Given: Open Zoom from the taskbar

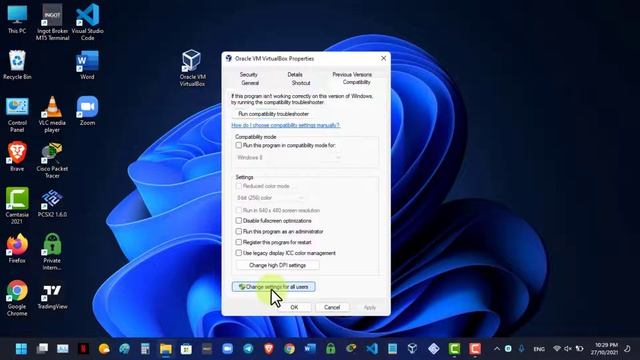Looking at the screenshot, I should pyautogui.click(x=227, y=349).
